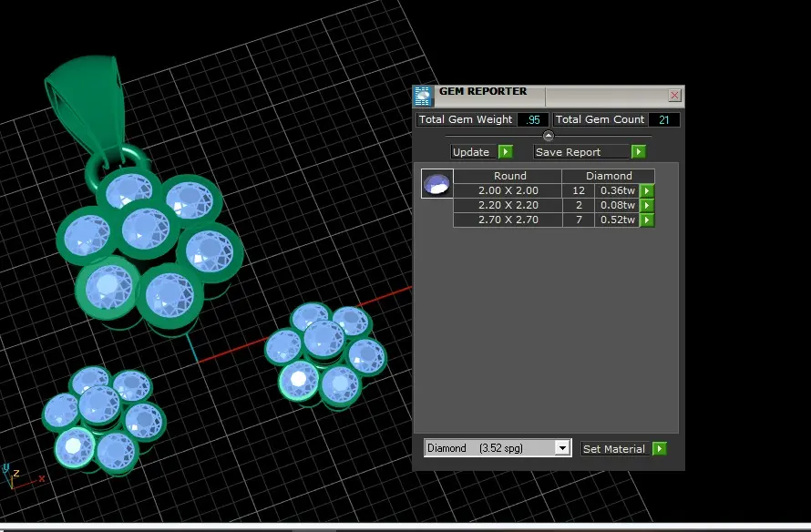Click the Diamond column header
The width and height of the screenshot is (811, 532).
(x=609, y=176)
